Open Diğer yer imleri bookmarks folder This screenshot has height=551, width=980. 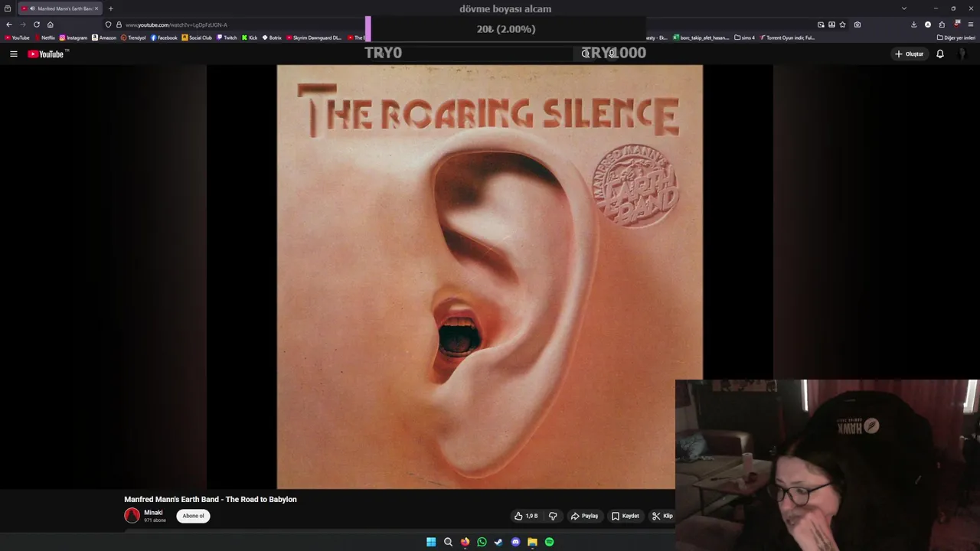[x=956, y=37]
